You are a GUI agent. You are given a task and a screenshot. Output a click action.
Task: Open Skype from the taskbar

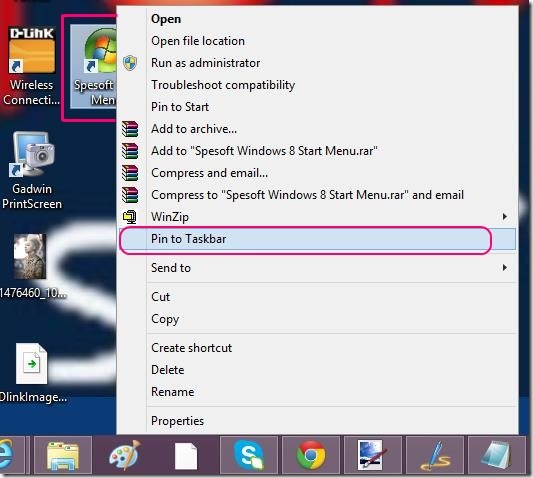click(249, 455)
